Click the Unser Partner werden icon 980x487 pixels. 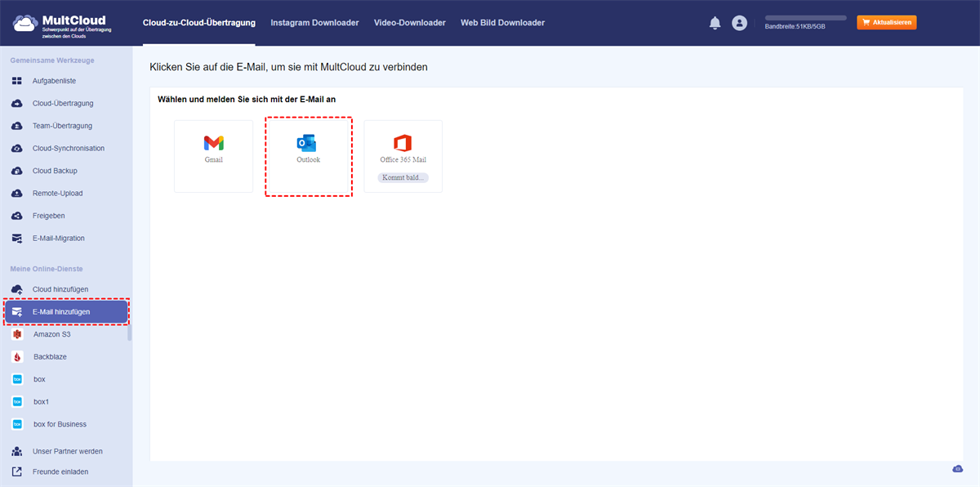click(16, 451)
